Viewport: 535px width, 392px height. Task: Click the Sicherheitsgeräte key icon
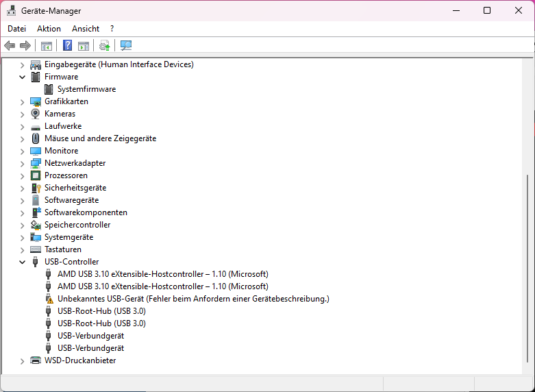click(x=36, y=188)
